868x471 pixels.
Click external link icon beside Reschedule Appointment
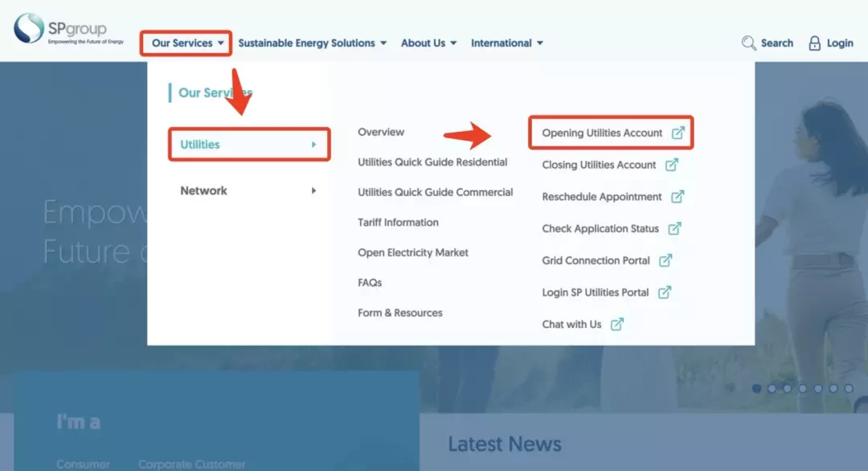pyautogui.click(x=678, y=196)
